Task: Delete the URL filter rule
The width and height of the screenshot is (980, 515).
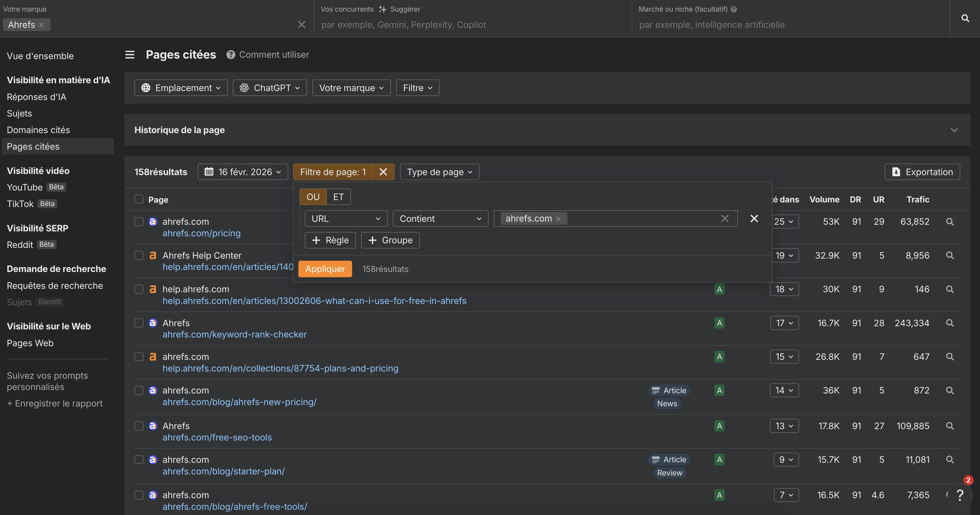Action: 754,219
